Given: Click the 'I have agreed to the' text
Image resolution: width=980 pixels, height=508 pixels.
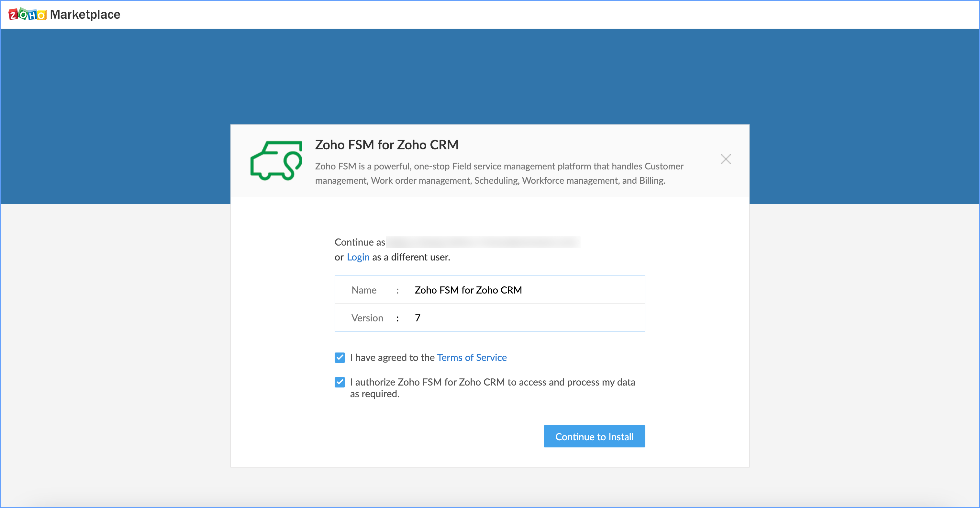Looking at the screenshot, I should pyautogui.click(x=392, y=358).
